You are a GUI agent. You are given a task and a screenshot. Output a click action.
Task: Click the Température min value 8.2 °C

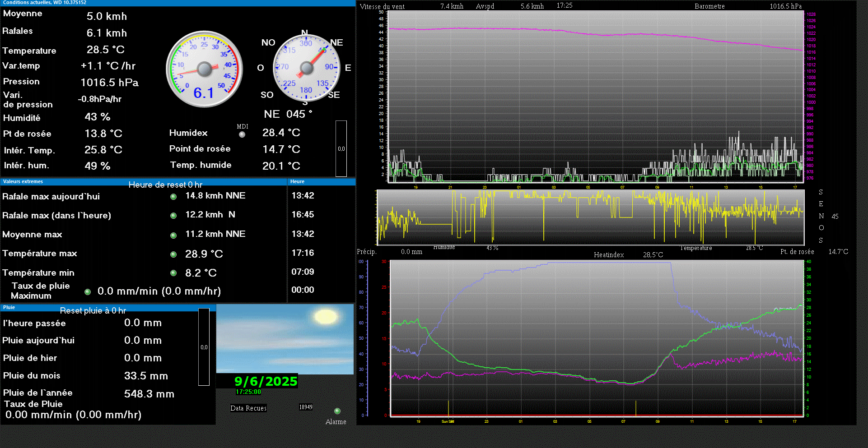click(x=201, y=273)
